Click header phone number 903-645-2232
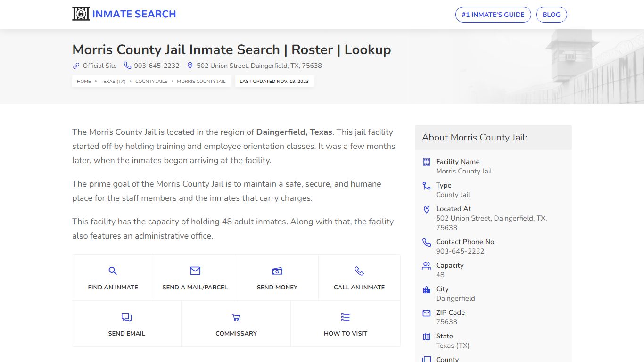The image size is (644, 362). click(157, 66)
